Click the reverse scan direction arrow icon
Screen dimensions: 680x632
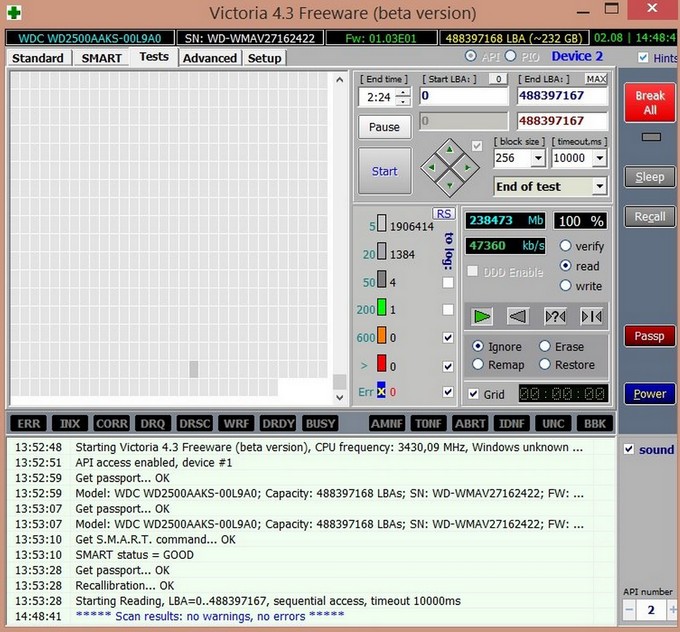[x=518, y=317]
